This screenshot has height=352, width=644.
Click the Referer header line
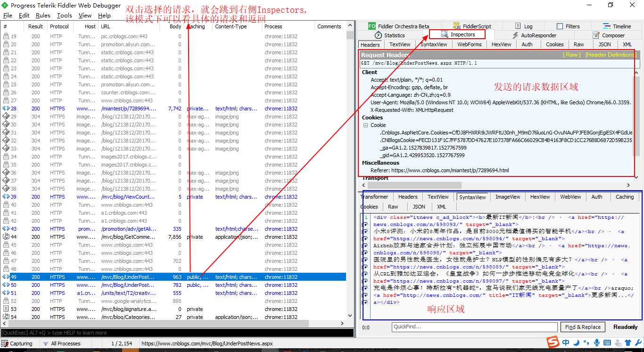click(x=440, y=170)
